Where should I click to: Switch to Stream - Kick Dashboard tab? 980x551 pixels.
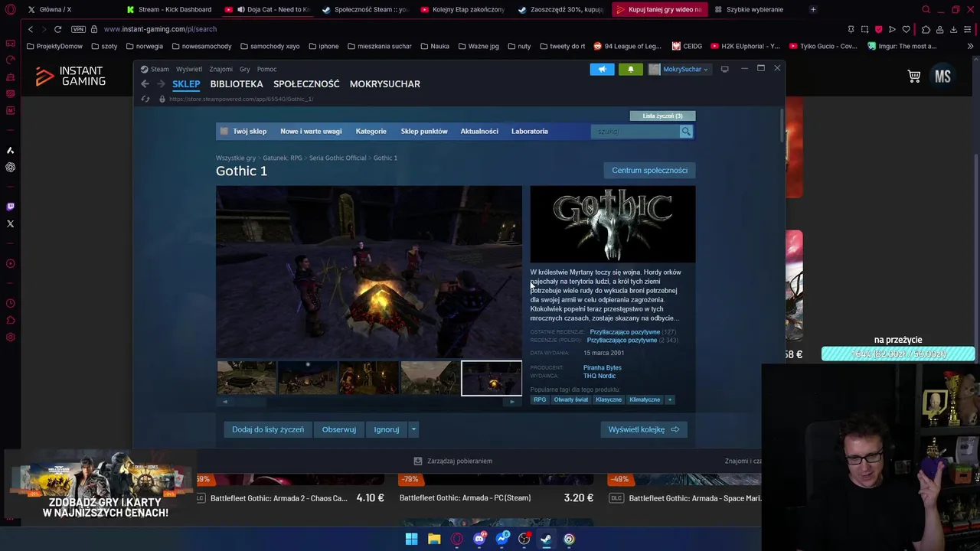(168, 9)
